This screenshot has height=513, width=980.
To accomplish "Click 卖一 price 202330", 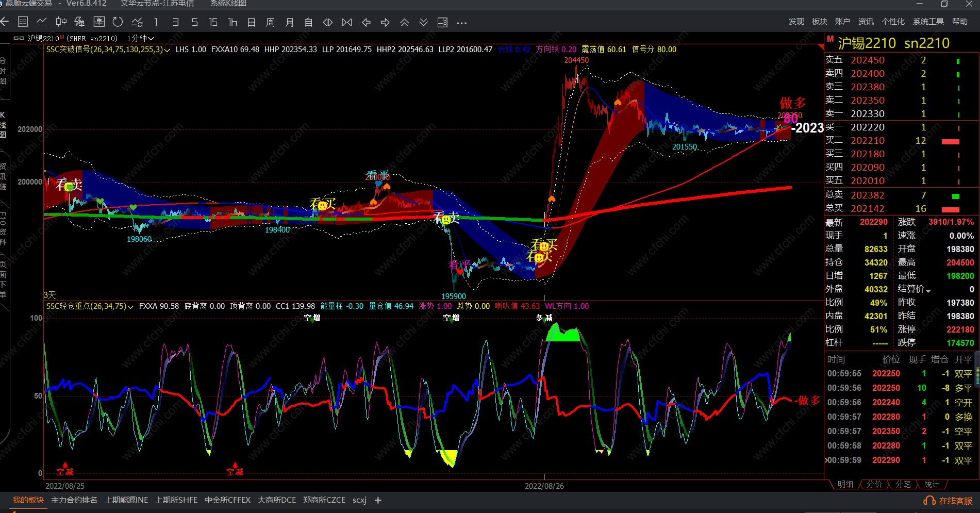I will 868,113.
